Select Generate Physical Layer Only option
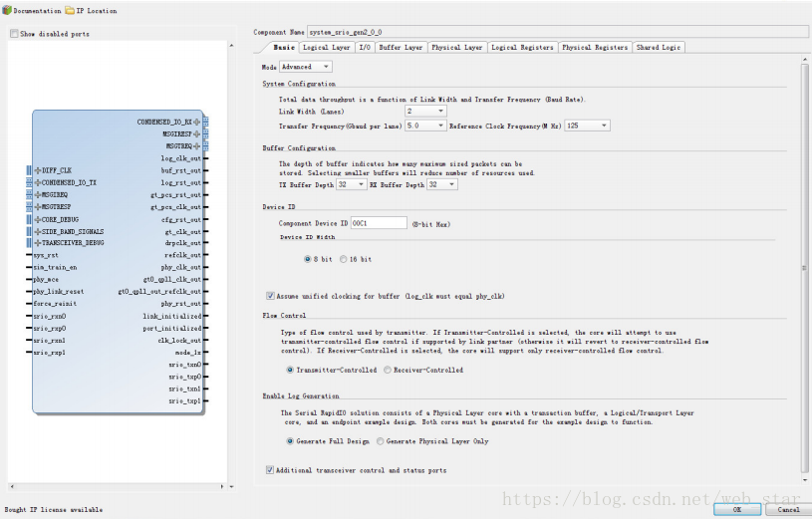Viewport: 812px width, 519px height. click(381, 441)
